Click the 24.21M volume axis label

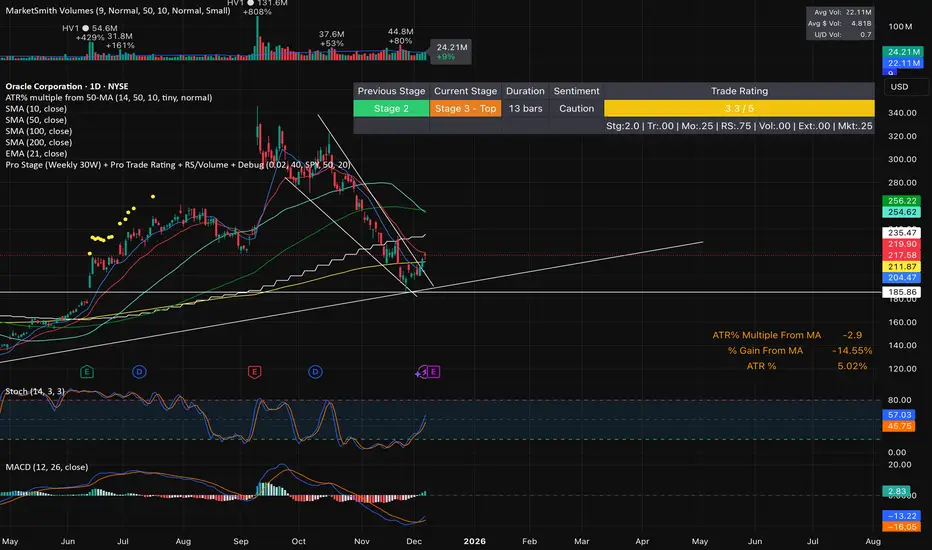click(903, 52)
